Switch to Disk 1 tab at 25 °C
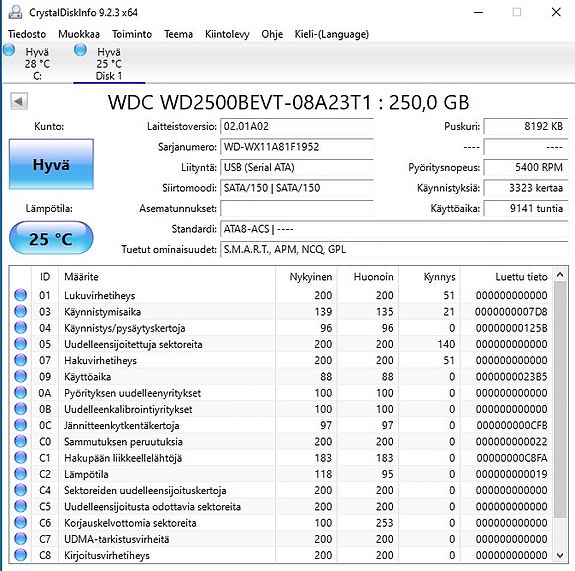The width and height of the screenshot is (575, 571). pyautogui.click(x=109, y=63)
